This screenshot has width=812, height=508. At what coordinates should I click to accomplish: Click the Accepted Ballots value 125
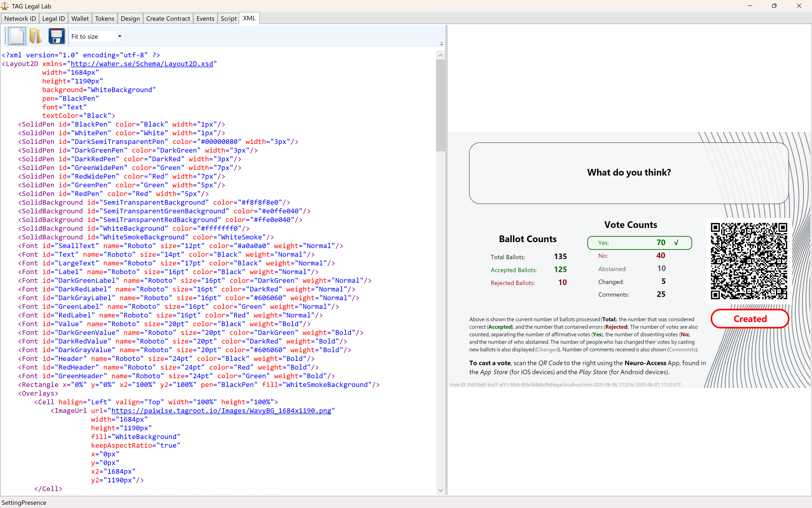[x=560, y=269]
